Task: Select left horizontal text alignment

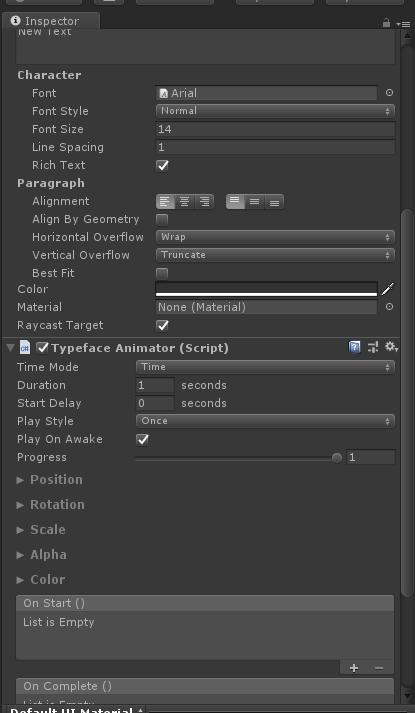Action: point(165,201)
